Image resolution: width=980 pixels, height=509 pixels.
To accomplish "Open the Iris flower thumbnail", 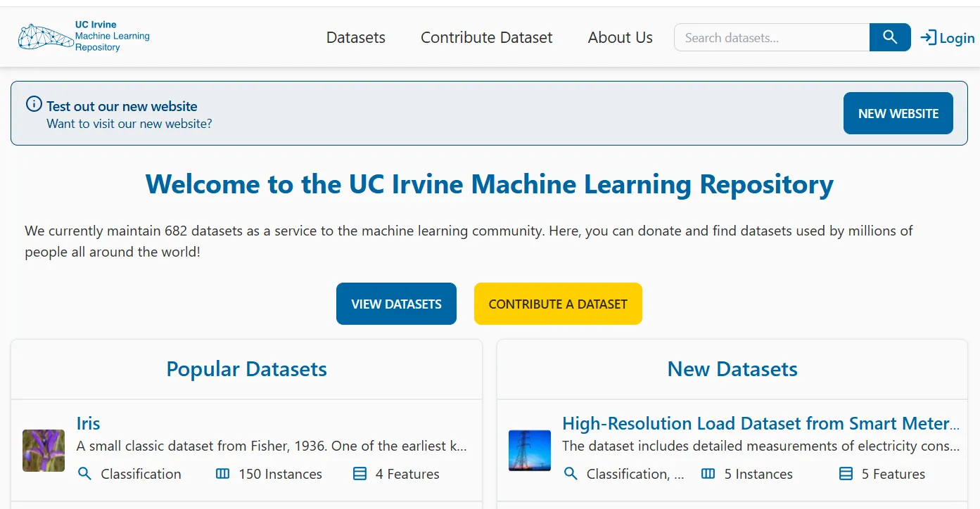I will pyautogui.click(x=44, y=451).
